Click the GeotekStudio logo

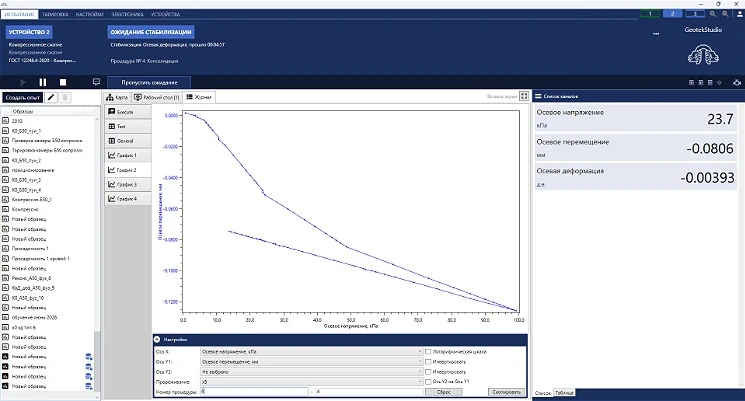tap(703, 54)
